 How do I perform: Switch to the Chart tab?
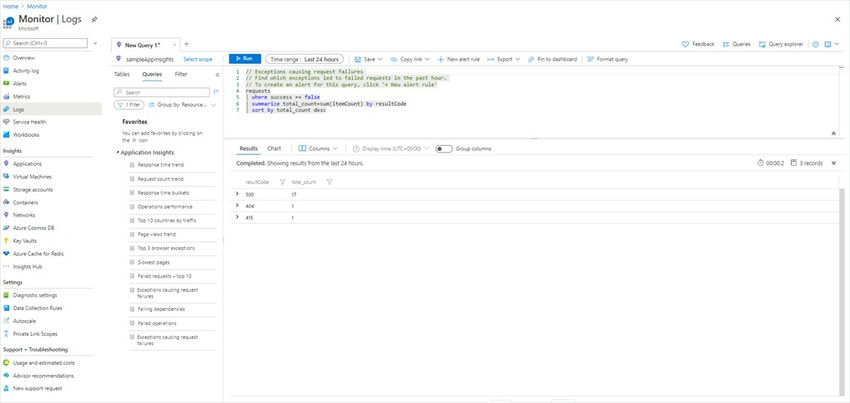[x=274, y=149]
